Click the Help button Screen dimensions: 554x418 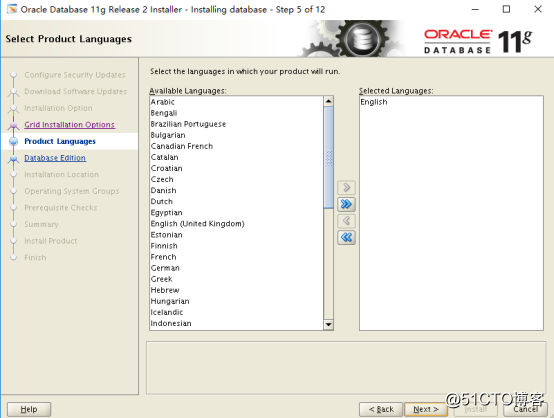[x=29, y=410]
